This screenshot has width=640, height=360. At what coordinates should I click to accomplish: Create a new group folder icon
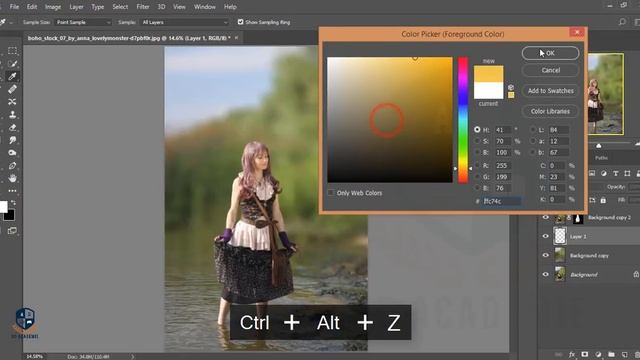611,354
